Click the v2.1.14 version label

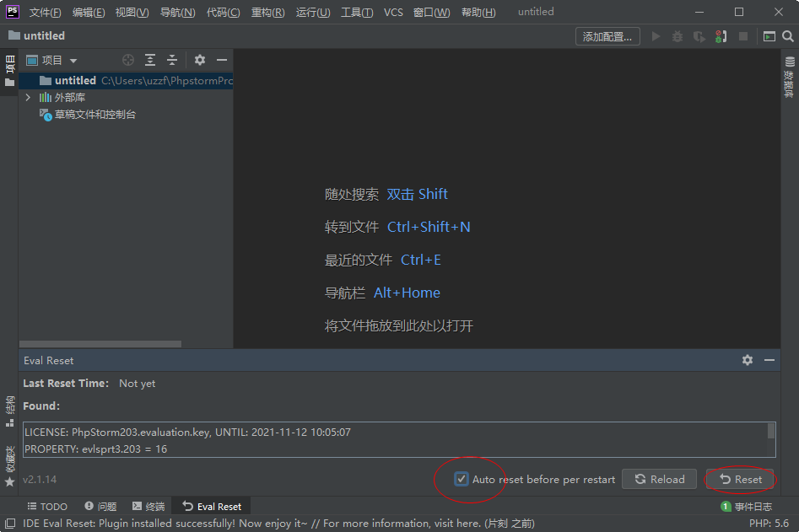pyautogui.click(x=40, y=480)
